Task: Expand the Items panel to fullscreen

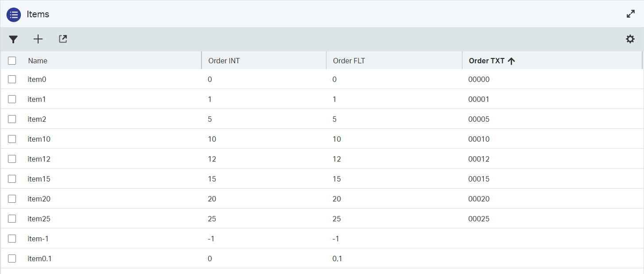Action: click(x=631, y=14)
